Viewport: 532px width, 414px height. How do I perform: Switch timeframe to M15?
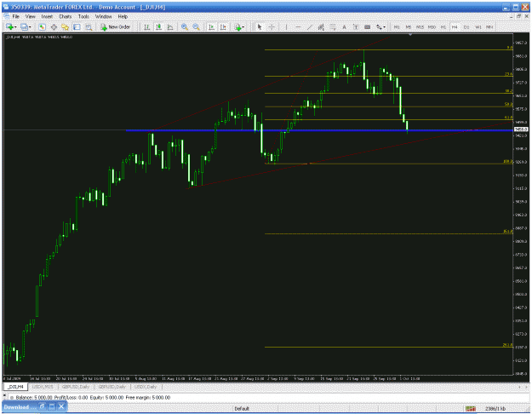coord(420,26)
